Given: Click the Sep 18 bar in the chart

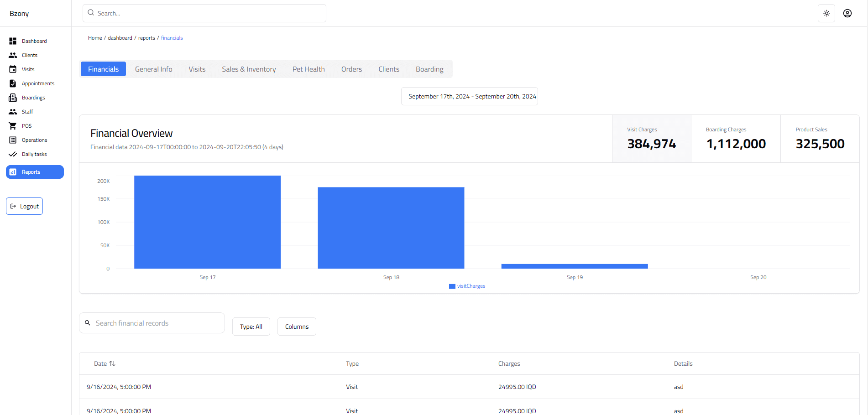Looking at the screenshot, I should (391, 227).
